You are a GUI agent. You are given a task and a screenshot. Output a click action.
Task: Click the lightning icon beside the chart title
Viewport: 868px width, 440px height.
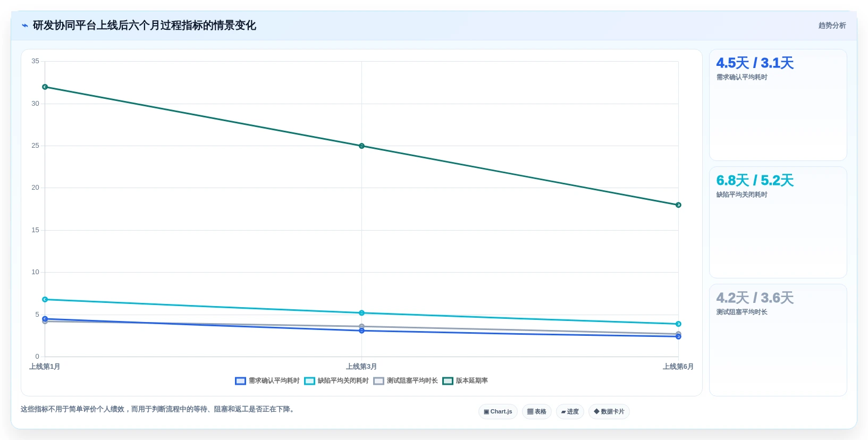point(24,26)
